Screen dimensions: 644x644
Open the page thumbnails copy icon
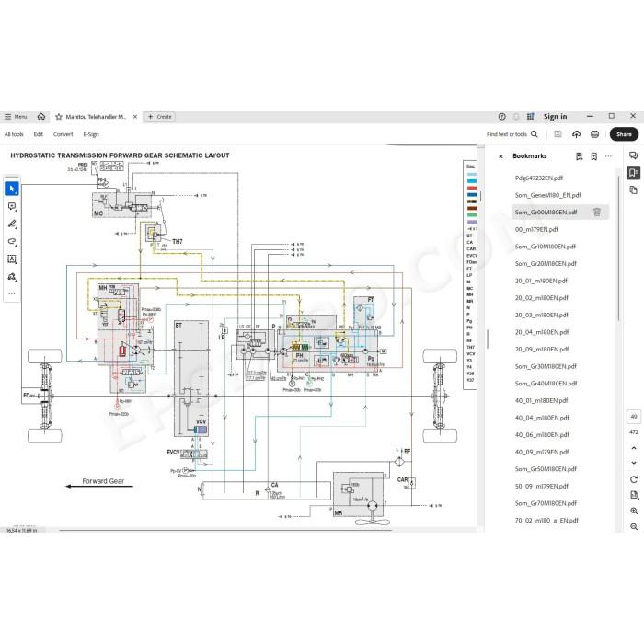(633, 190)
